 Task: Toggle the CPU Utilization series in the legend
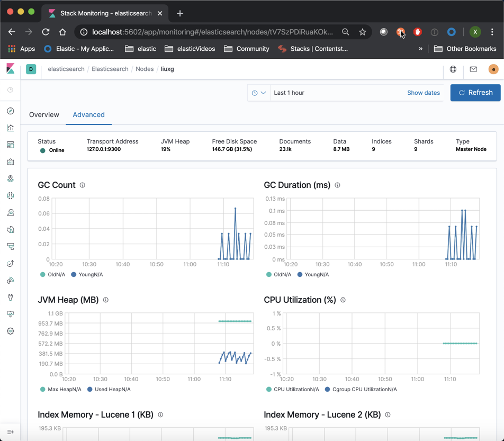(292, 389)
